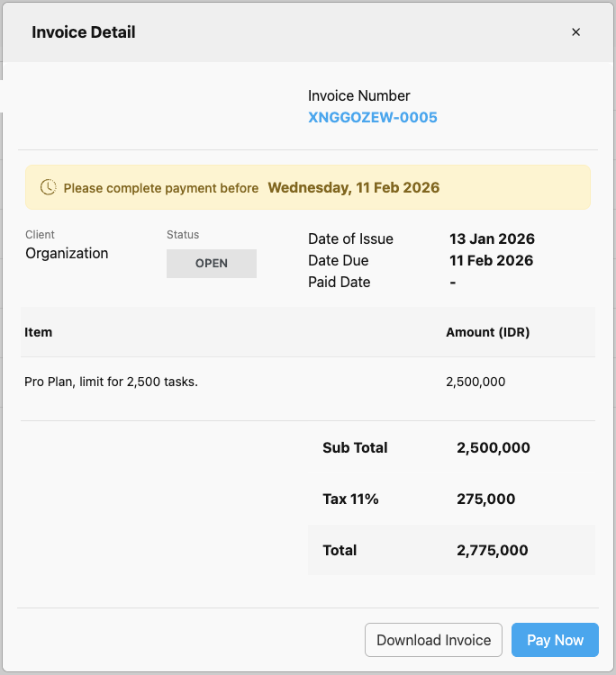Select 'Please complete payment before' text

(x=161, y=188)
